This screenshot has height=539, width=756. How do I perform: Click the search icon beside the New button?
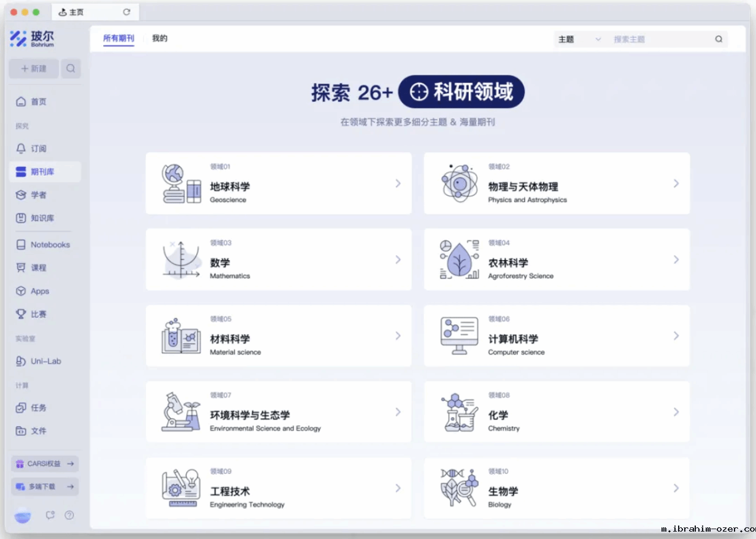click(x=71, y=69)
